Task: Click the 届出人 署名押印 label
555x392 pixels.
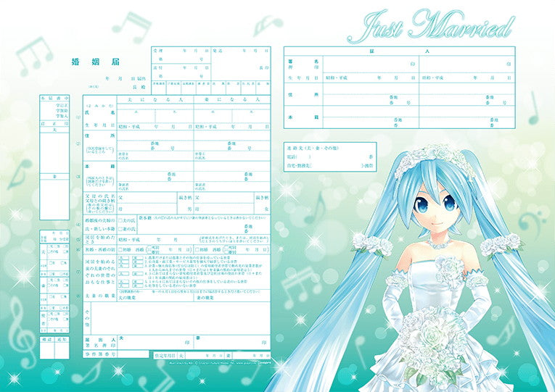Action: (100, 342)
